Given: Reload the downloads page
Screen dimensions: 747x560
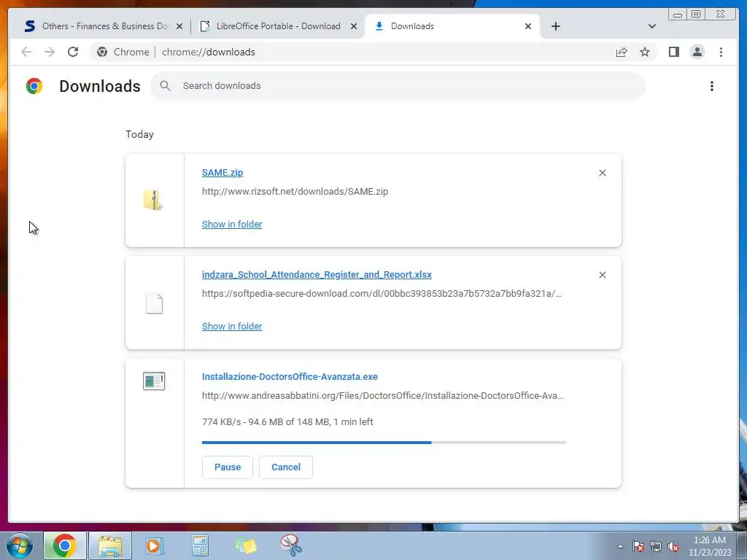Looking at the screenshot, I should click(x=73, y=52).
